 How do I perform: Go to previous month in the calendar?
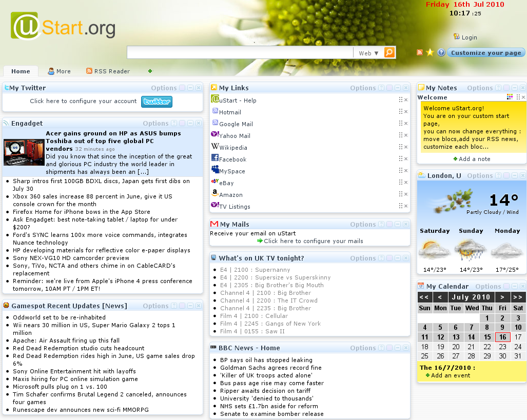[440, 297]
